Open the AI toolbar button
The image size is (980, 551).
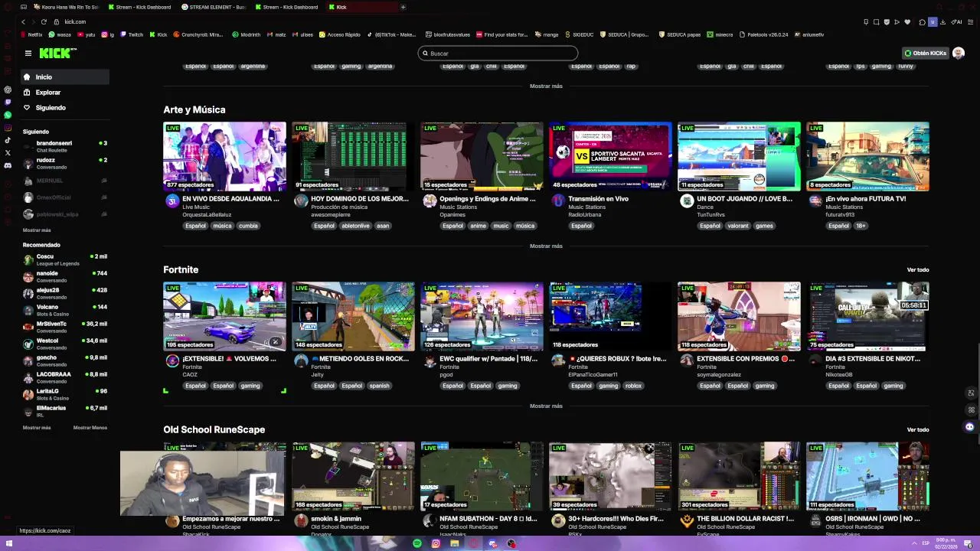pos(957,21)
